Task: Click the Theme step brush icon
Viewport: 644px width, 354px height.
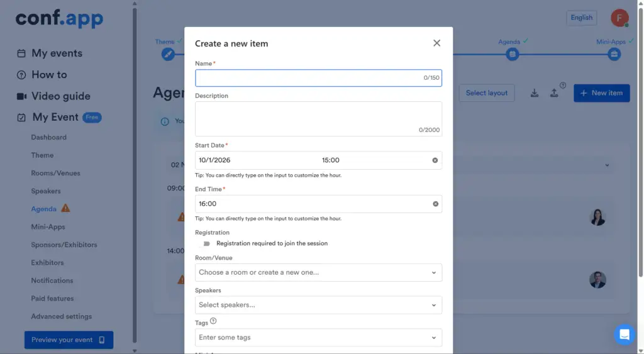Action: [x=167, y=54]
